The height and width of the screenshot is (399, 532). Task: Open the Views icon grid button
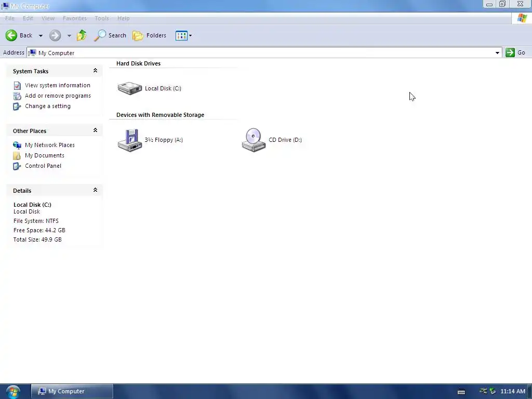pos(181,35)
